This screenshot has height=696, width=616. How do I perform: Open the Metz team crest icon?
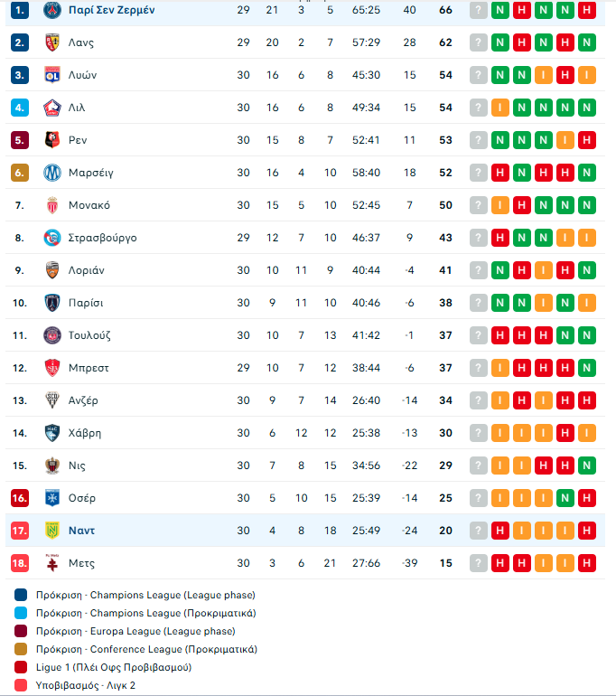click(x=51, y=563)
